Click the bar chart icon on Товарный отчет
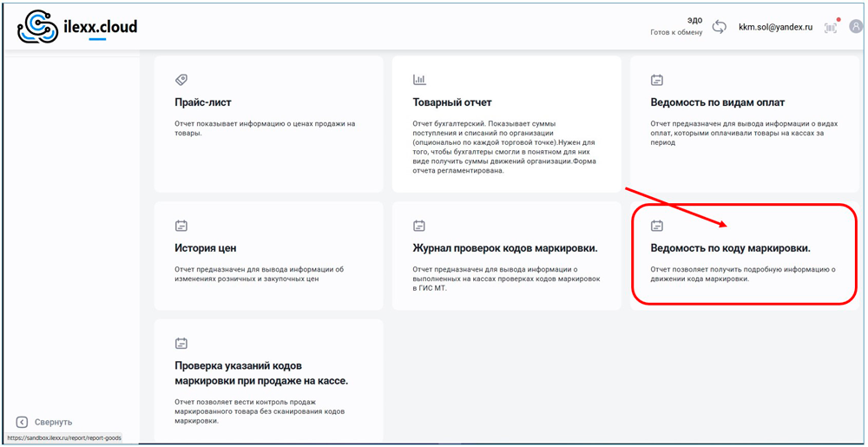Viewport: 868px width, 447px height. click(419, 80)
